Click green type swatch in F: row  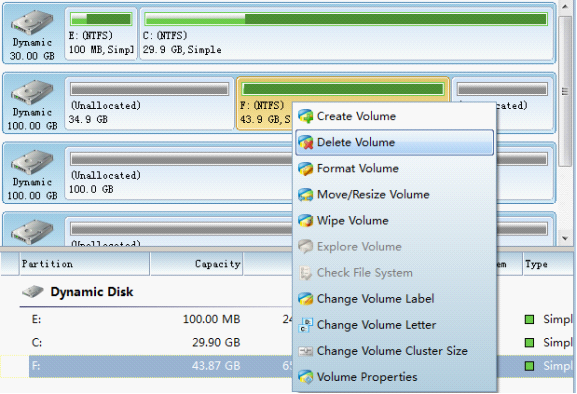[530, 366]
